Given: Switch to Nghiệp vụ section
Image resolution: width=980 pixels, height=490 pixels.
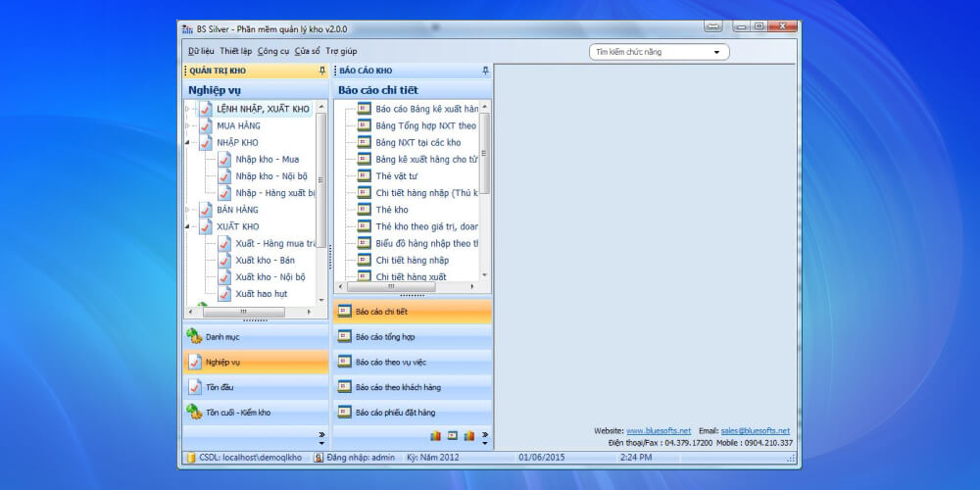Looking at the screenshot, I should click(256, 362).
